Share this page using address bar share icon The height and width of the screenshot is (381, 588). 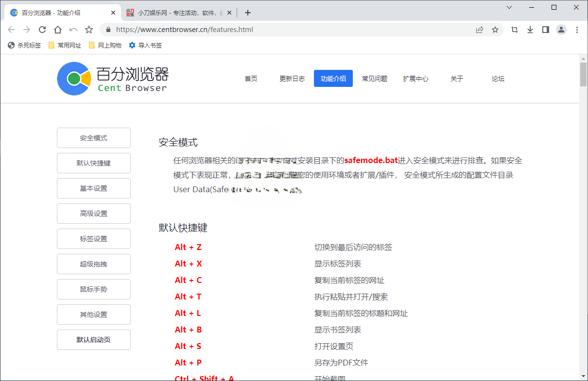click(480, 30)
